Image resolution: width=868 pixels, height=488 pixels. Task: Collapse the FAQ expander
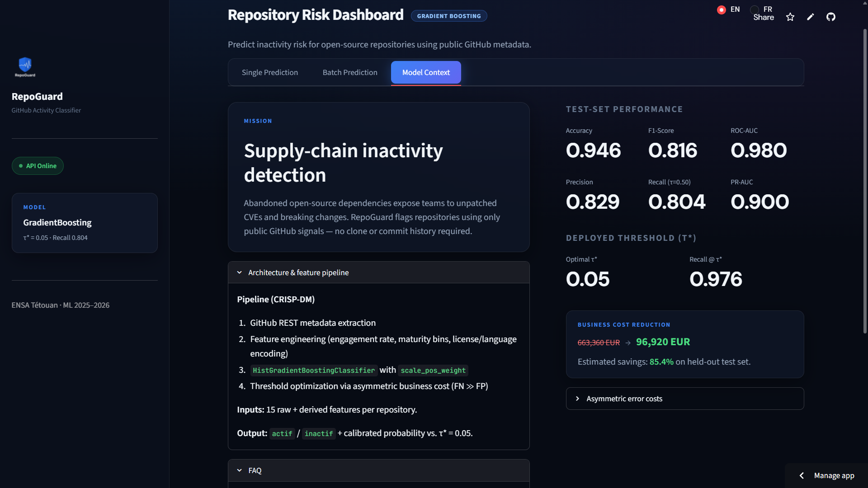378,470
